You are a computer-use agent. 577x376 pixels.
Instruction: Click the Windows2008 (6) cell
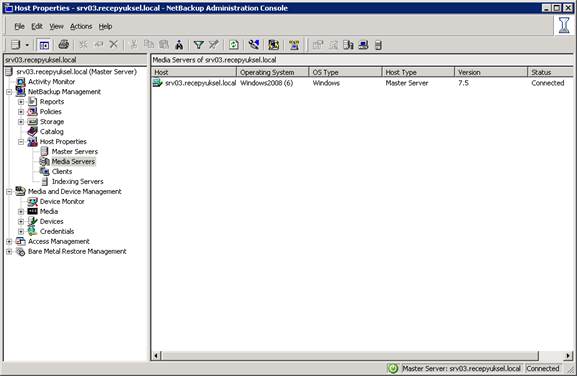click(266, 83)
